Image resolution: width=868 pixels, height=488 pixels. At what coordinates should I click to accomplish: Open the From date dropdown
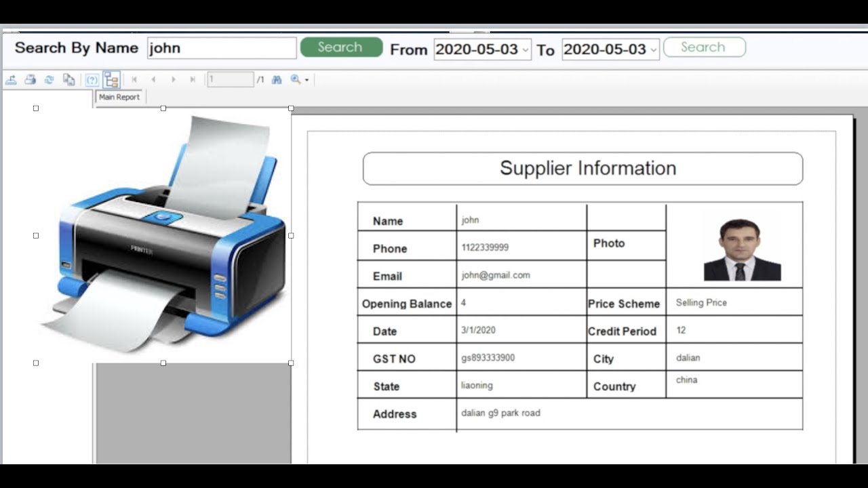(525, 49)
